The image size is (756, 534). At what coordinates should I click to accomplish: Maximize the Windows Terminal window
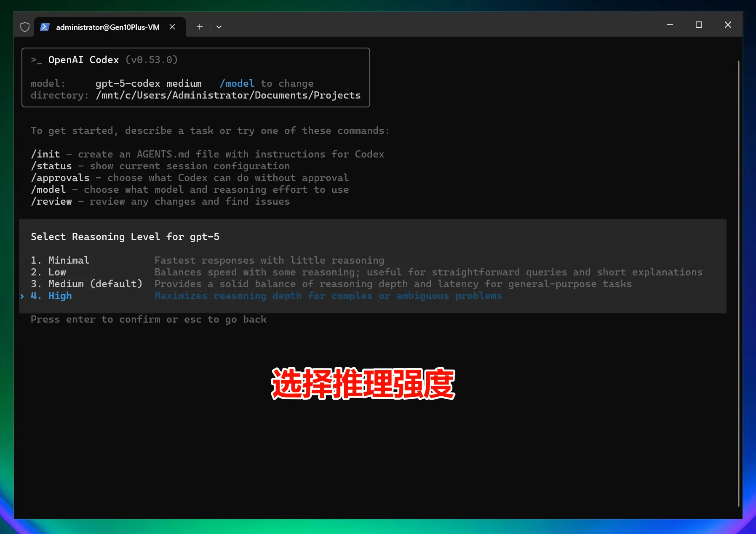pyautogui.click(x=699, y=24)
